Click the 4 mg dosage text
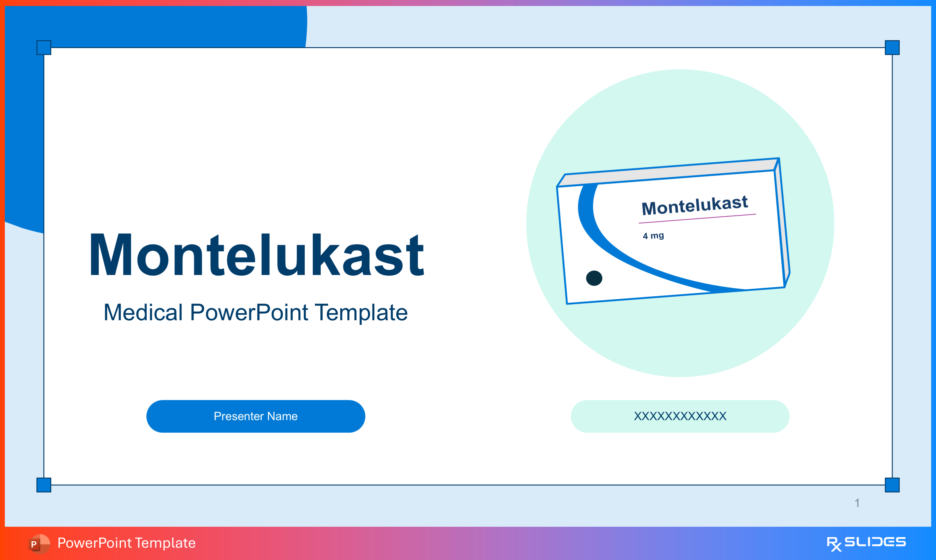This screenshot has height=560, width=936. (653, 236)
